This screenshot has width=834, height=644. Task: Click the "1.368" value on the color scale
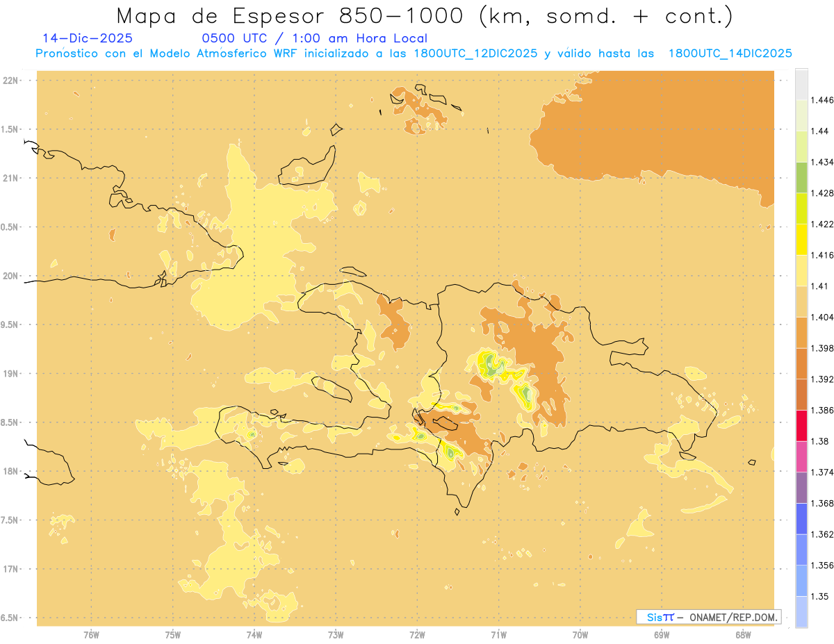(x=822, y=503)
